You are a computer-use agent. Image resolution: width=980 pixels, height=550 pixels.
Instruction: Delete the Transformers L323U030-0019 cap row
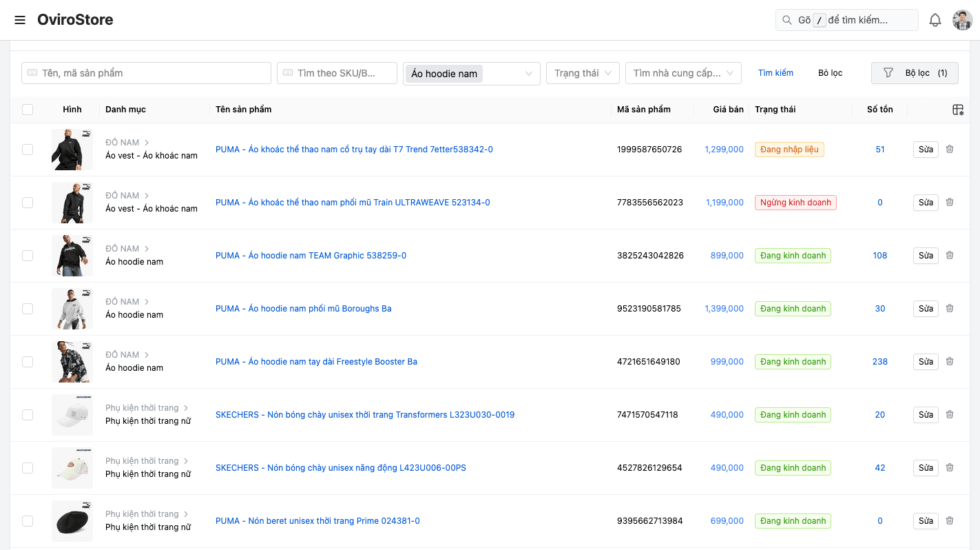click(950, 415)
